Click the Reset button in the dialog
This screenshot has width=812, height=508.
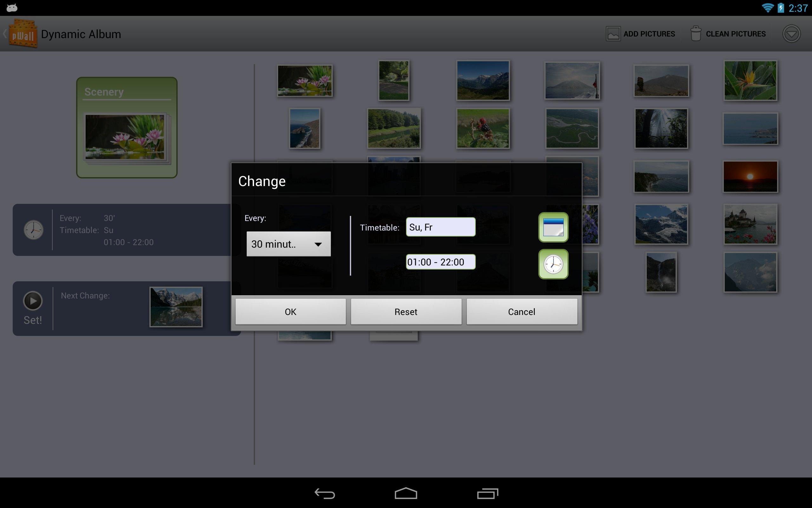[406, 312]
